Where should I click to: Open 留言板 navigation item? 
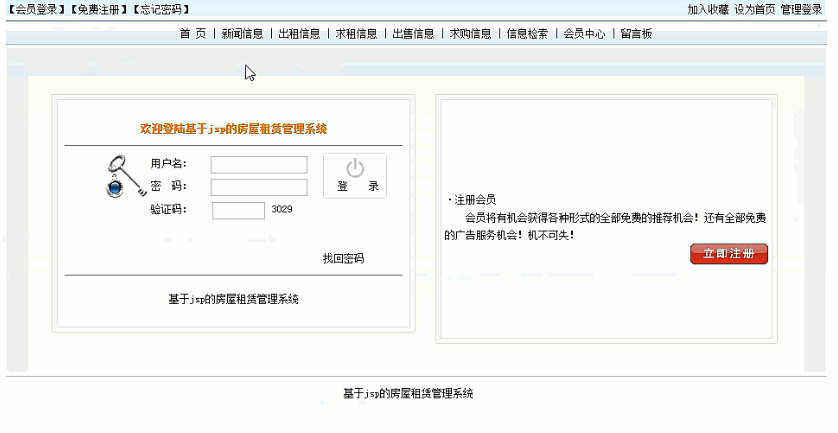[636, 34]
